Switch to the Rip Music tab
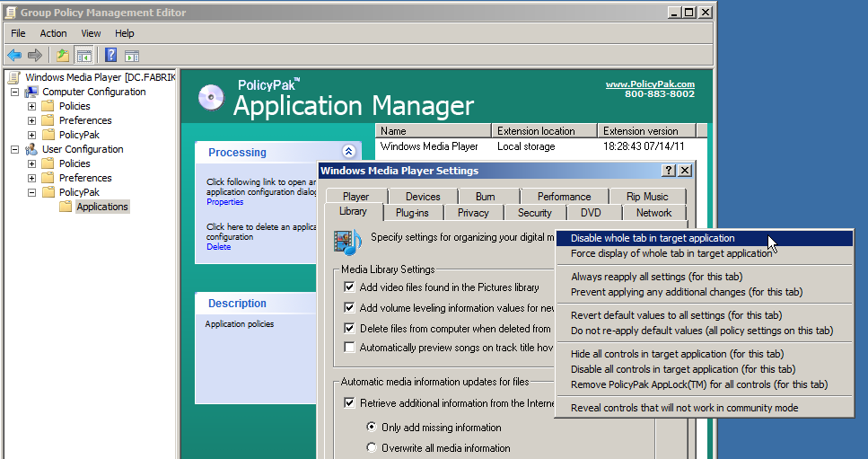Image resolution: width=868 pixels, height=459 pixels. point(647,197)
